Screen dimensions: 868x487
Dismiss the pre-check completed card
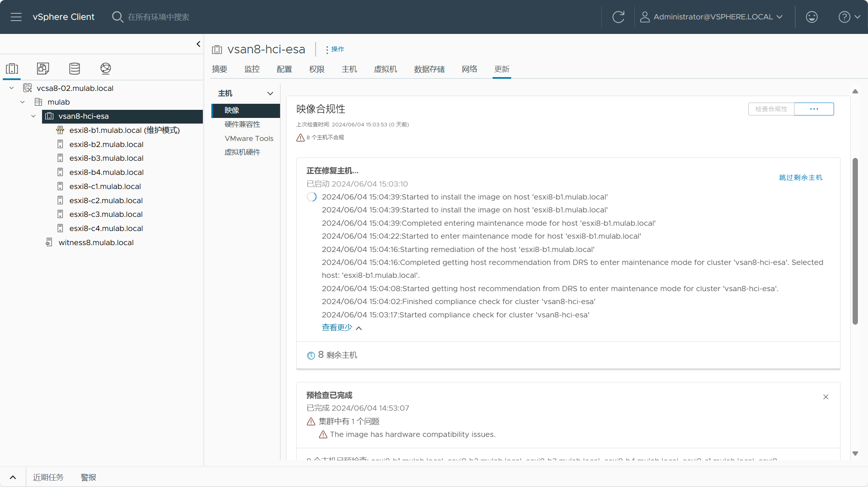[826, 397]
